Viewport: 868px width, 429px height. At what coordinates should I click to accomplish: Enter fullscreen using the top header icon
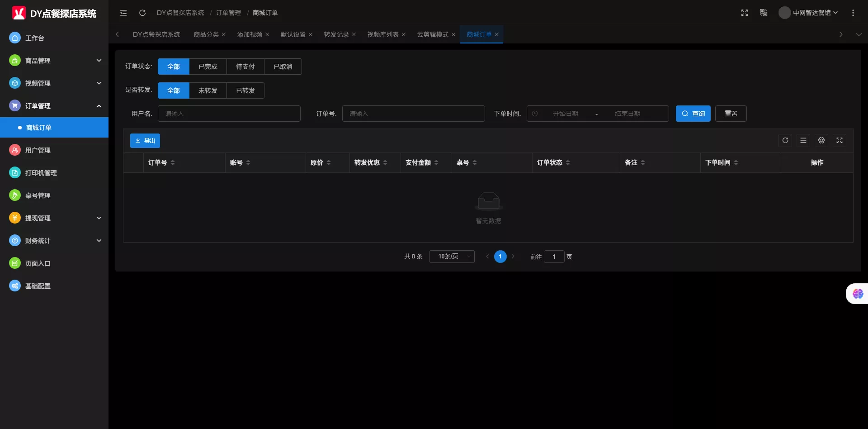coord(745,13)
